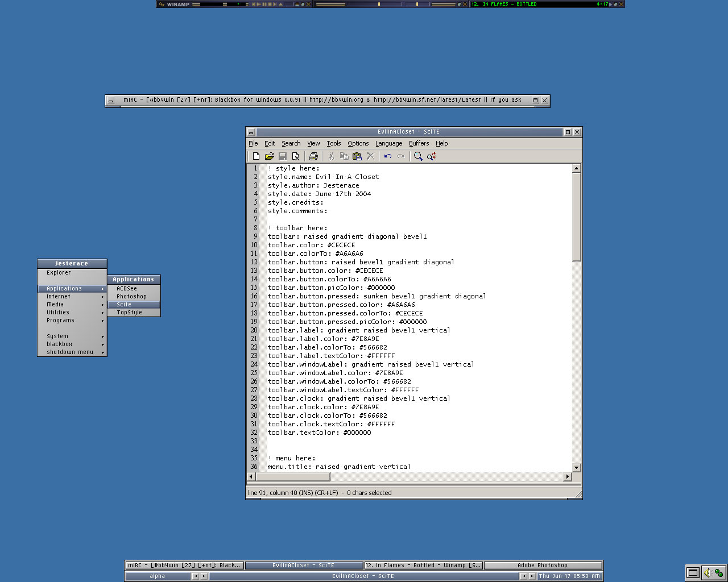Click the Redo arrow icon
728x582 pixels.
pyautogui.click(x=401, y=156)
